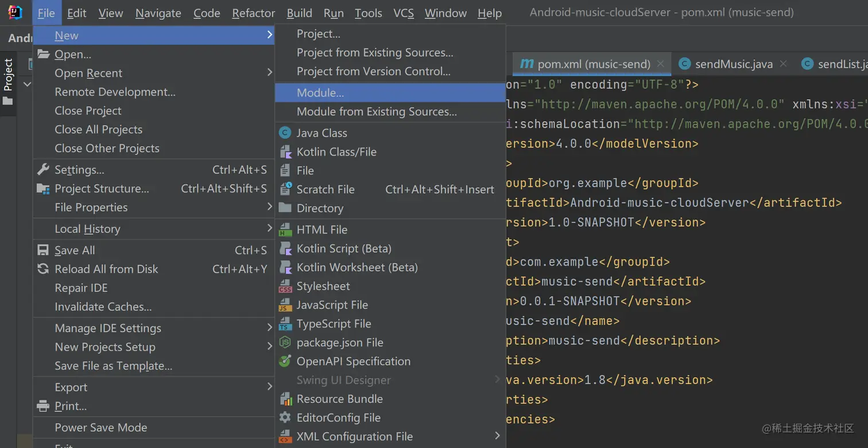Screen dimensions: 868x448
Task: Expand the XML Configuration File submenu arrow
Action: click(497, 437)
